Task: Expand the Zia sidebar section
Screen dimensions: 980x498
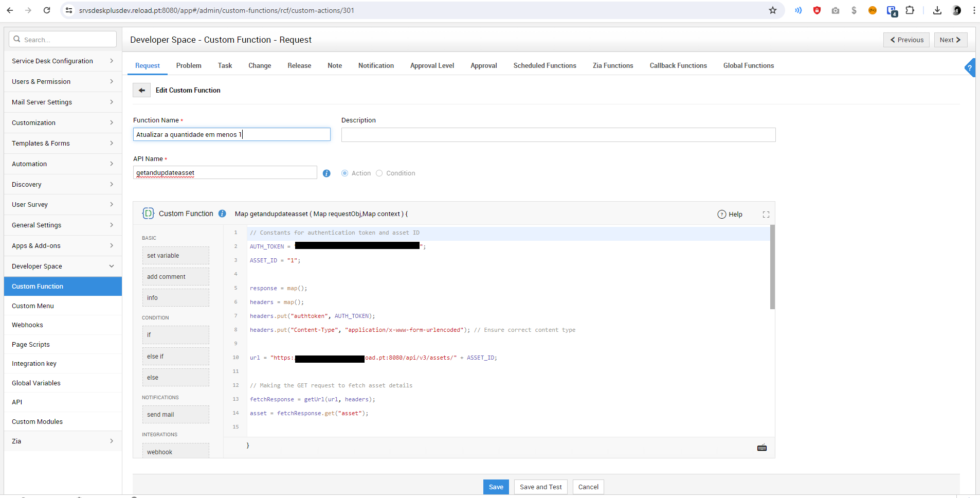Action: [63, 441]
